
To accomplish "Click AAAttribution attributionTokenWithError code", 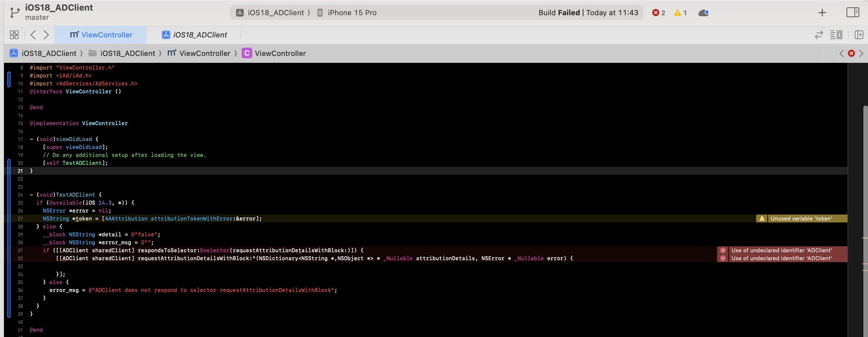I will click(182, 218).
